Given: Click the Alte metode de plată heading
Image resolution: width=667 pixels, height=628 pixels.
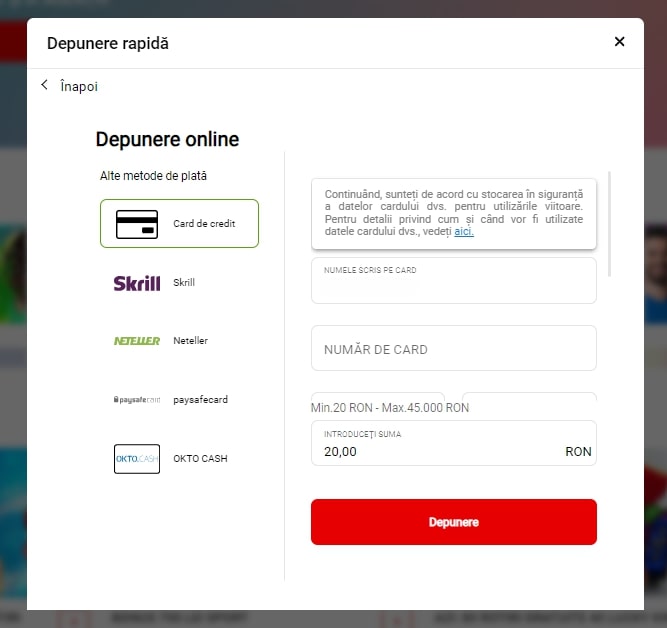Looking at the screenshot, I should point(153,176).
